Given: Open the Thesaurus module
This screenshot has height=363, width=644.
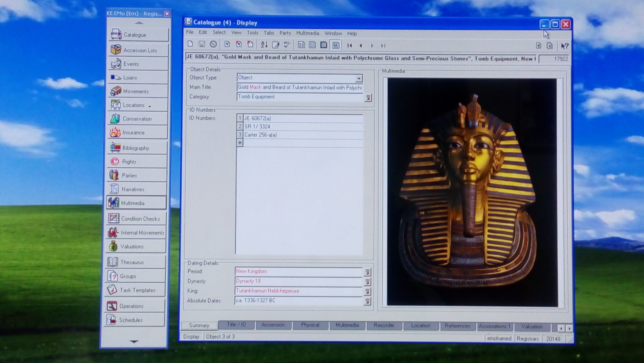Looking at the screenshot, I should click(136, 262).
